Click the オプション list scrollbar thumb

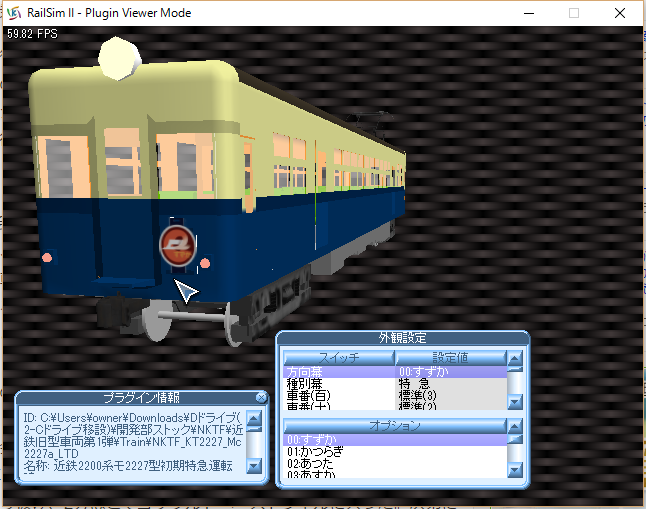click(515, 439)
